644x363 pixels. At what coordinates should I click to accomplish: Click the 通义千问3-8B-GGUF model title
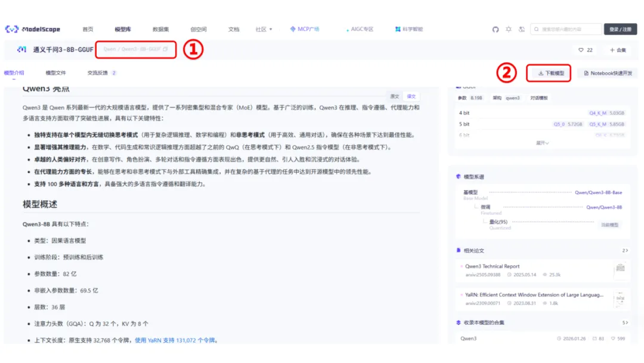click(63, 50)
